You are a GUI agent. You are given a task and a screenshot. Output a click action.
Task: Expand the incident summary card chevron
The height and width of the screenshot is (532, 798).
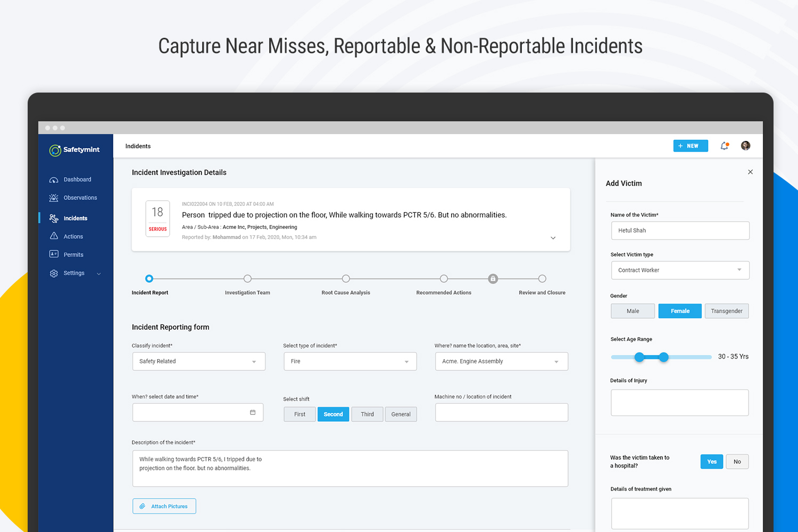[553, 238]
